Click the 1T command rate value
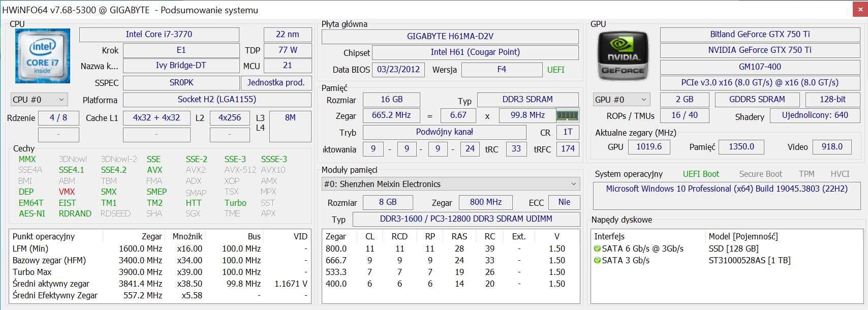 click(x=568, y=132)
